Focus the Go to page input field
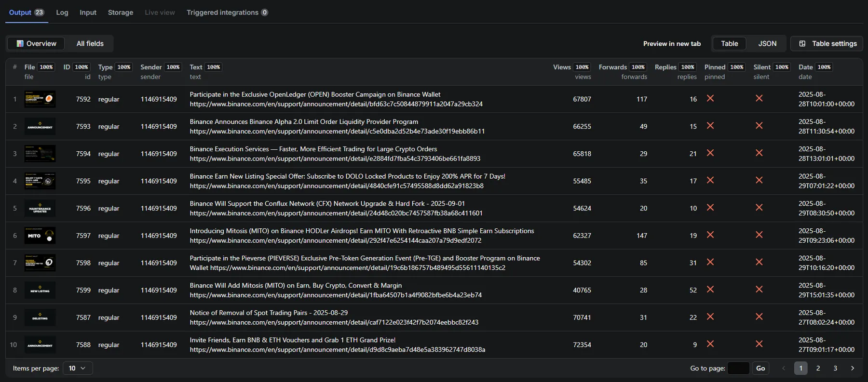 tap(738, 368)
